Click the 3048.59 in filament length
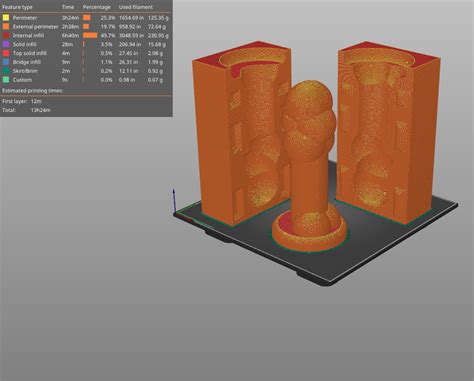Viewport: 474px width, 381px height. coord(131,35)
